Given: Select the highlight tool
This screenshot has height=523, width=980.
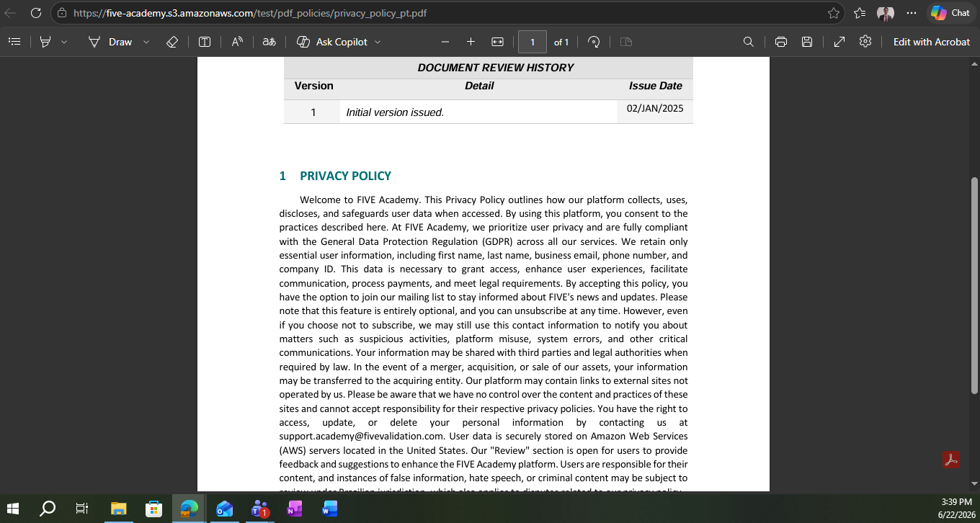Looking at the screenshot, I should [46, 42].
